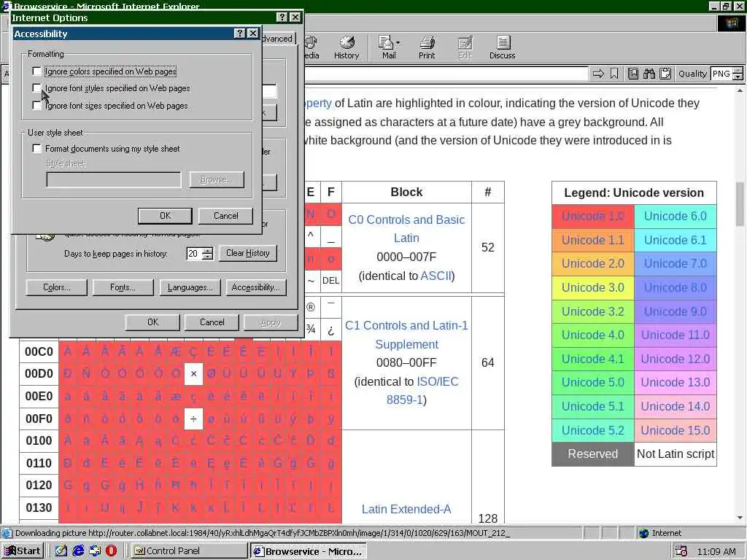Click the Internet zone globe in status bar
This screenshot has height=560, width=747.
(x=644, y=533)
